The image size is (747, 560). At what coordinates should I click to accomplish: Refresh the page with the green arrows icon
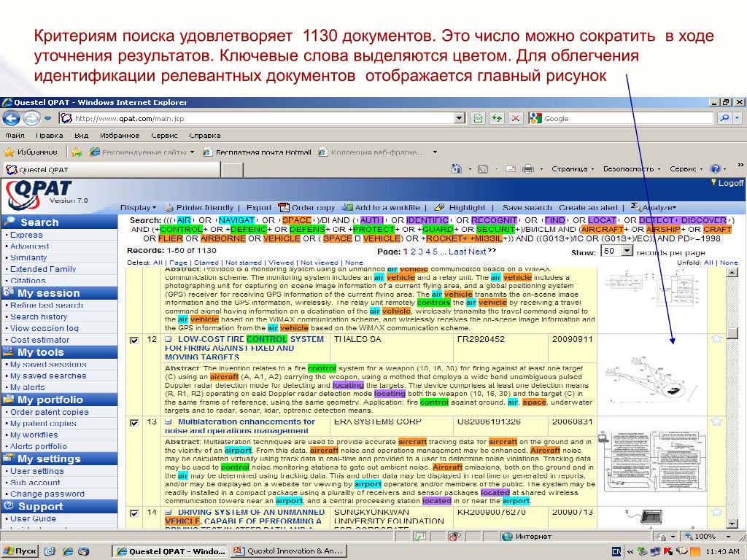pos(497,118)
